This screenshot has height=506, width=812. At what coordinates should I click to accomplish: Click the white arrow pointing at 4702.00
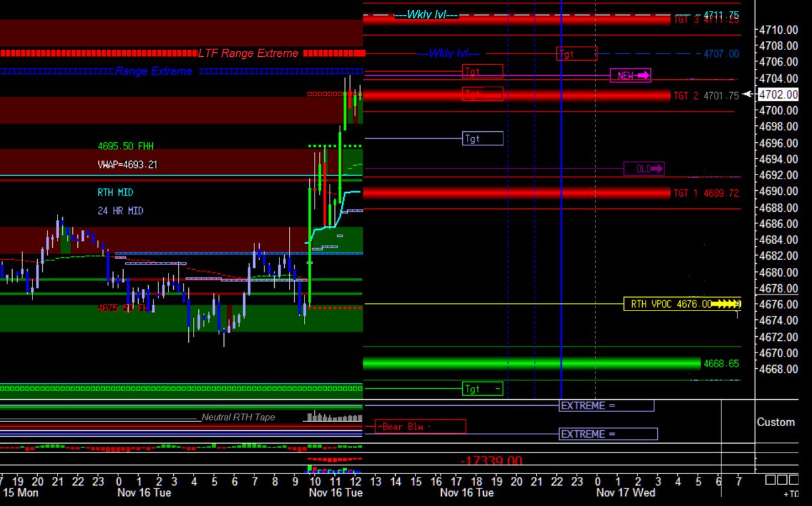click(x=748, y=94)
